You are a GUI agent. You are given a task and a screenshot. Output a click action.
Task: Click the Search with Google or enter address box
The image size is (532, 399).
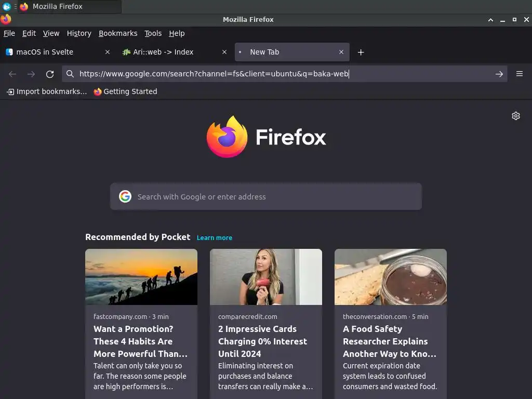(266, 196)
